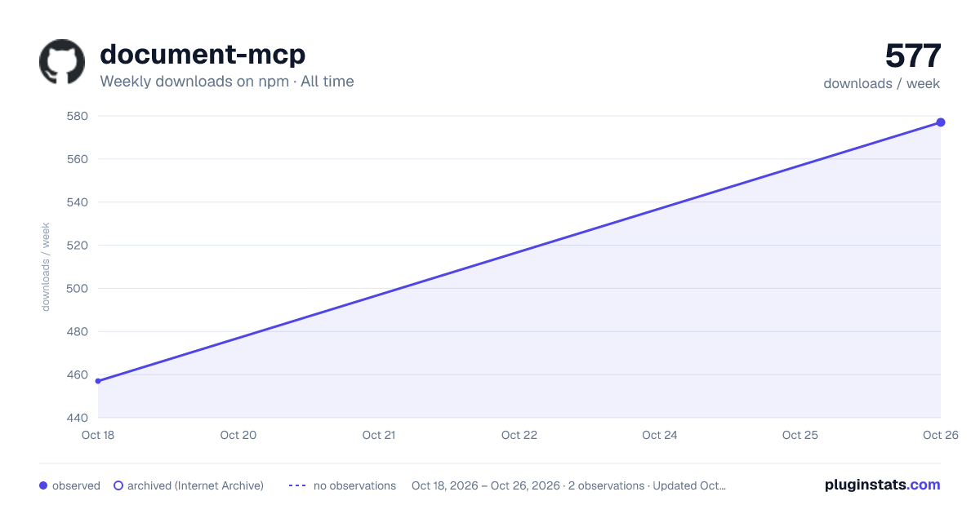
Task: Select the Oct 26 data point marker
Action: tap(941, 122)
